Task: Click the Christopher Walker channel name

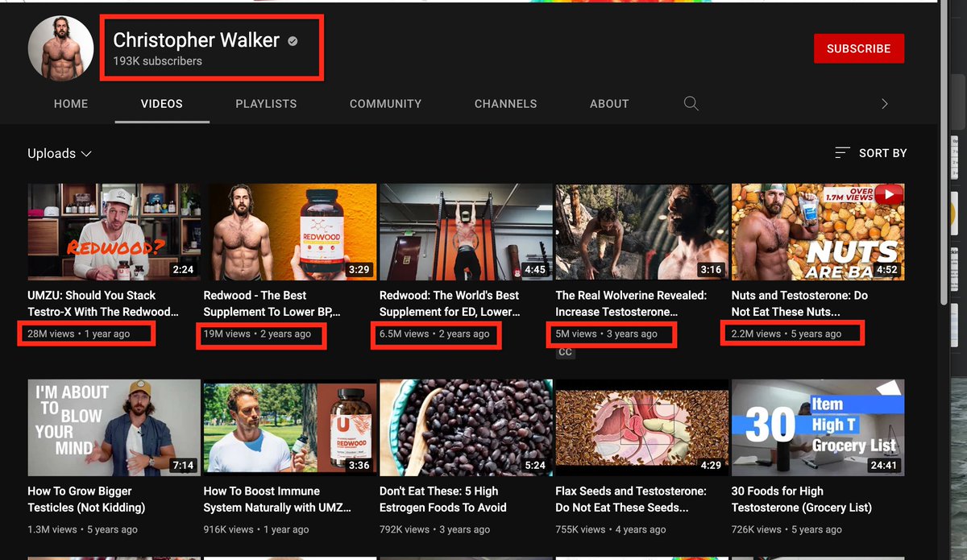Action: coord(197,39)
